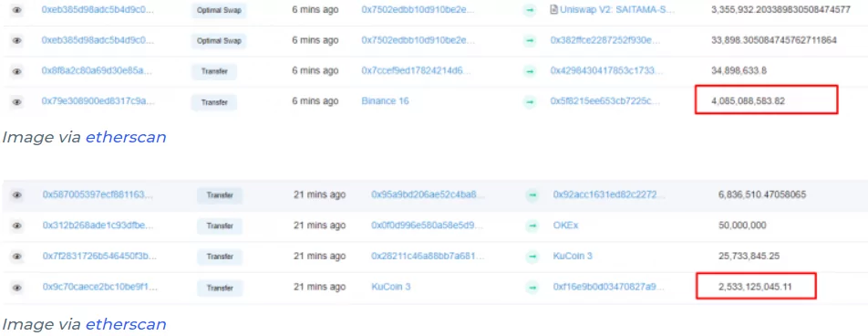Open the 0x382ffce2287252f930e recipient address
The height and width of the screenshot is (336, 868).
pyautogui.click(x=605, y=40)
